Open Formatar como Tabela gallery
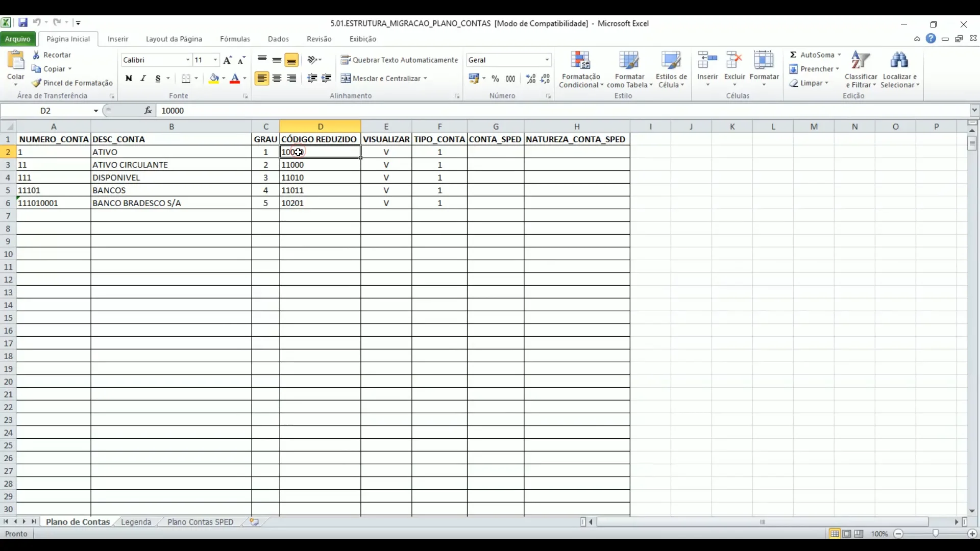The image size is (980, 551). coord(629,70)
